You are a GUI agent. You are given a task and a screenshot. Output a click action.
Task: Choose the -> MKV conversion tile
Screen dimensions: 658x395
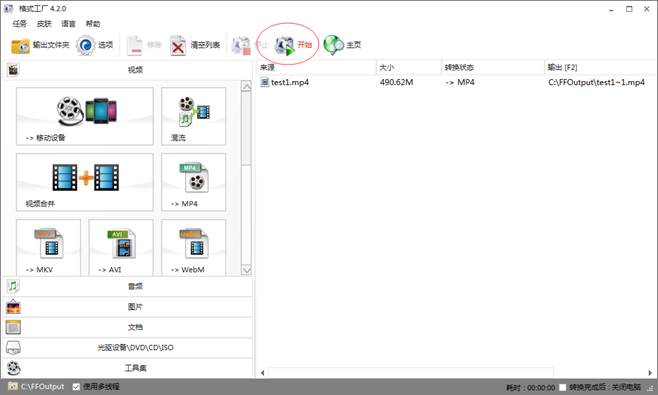coord(48,247)
